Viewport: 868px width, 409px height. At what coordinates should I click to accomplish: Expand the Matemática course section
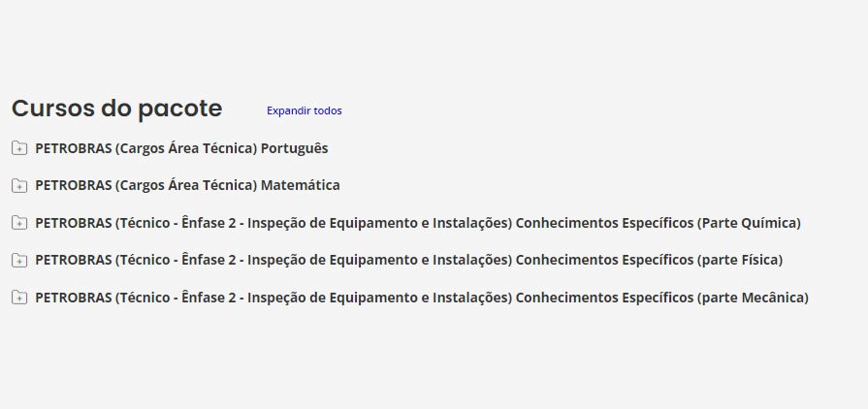(x=19, y=185)
